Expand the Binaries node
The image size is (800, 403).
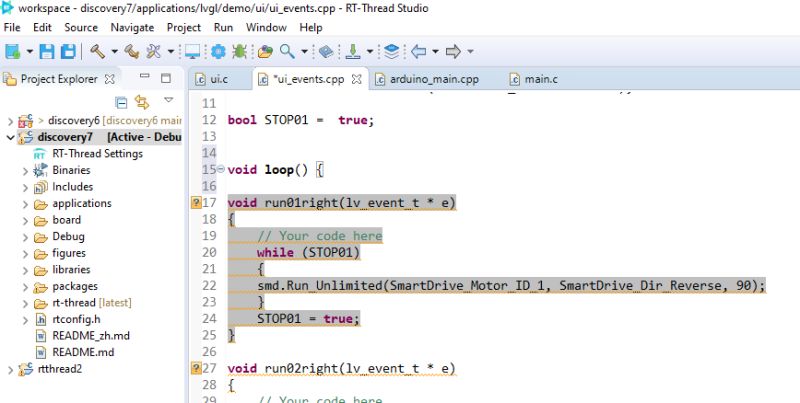(x=25, y=171)
